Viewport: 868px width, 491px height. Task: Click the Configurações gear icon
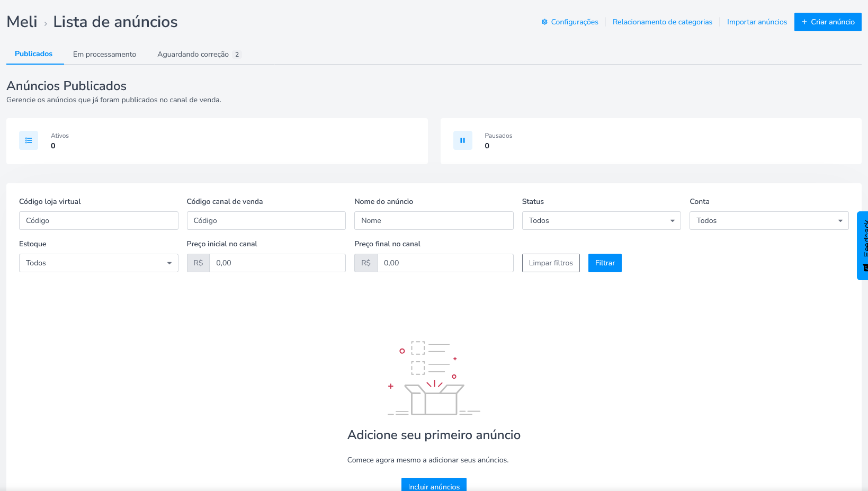coord(544,22)
